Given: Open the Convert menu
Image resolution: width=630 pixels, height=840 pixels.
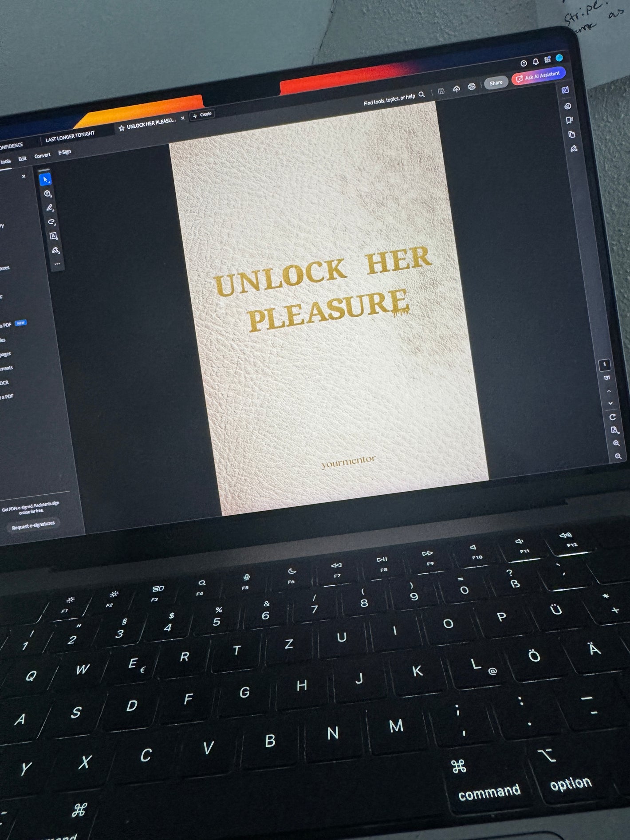Looking at the screenshot, I should point(42,155).
